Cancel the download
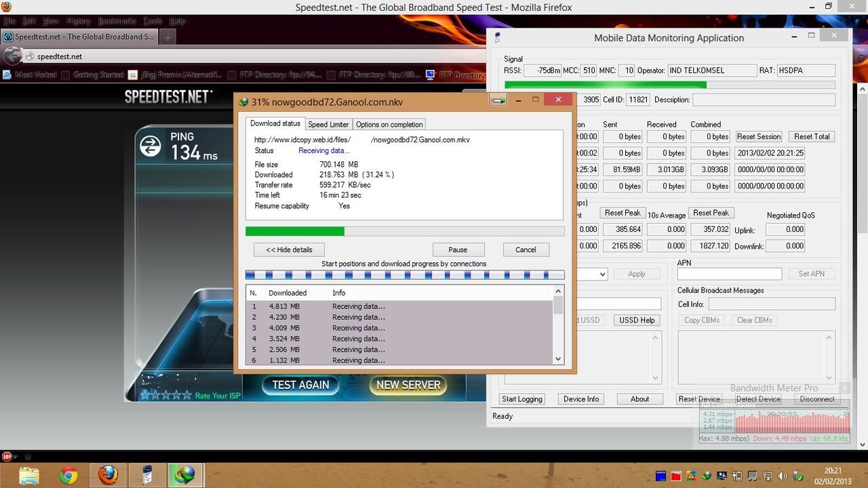 pos(526,249)
